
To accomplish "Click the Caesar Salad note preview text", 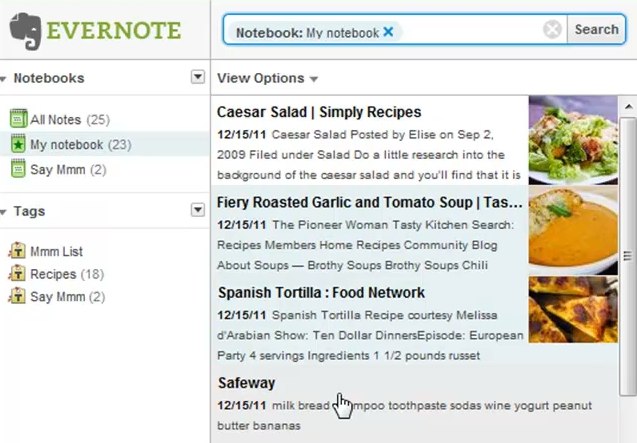I will 369,155.
